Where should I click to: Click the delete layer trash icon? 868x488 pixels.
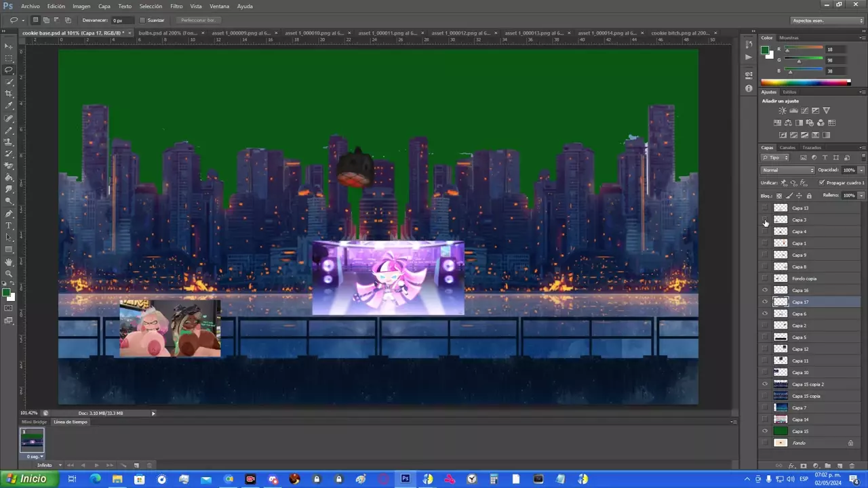click(x=852, y=466)
